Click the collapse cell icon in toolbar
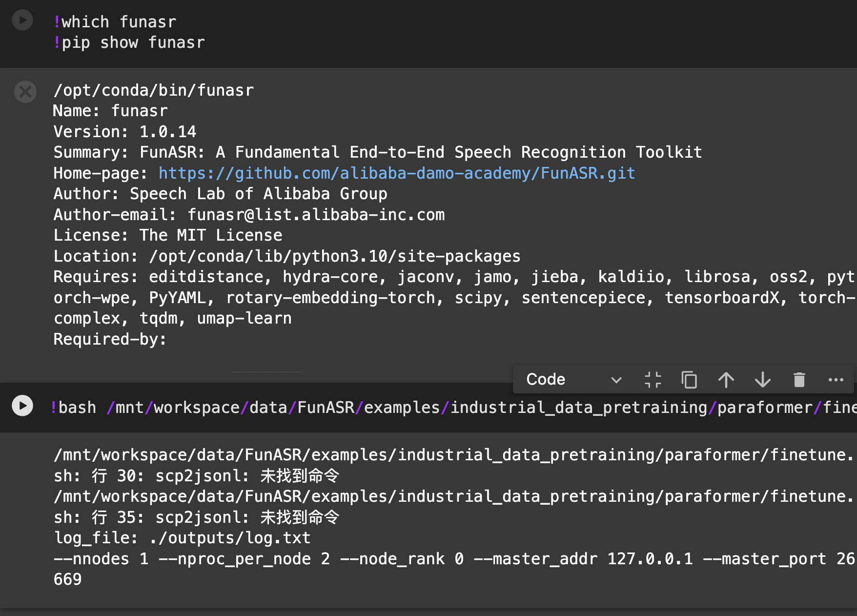857x616 pixels. 653,380
